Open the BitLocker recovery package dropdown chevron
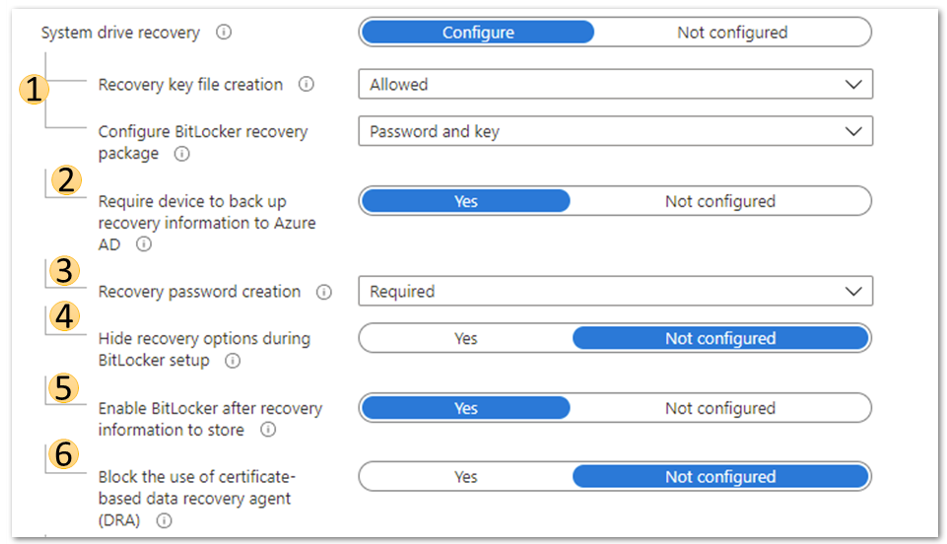947x544 pixels. pos(853,131)
